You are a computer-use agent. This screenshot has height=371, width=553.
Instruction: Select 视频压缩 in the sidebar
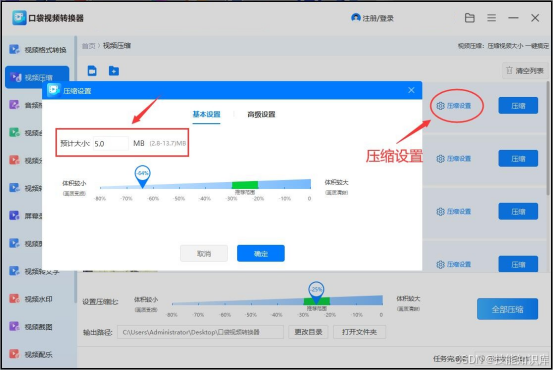(x=37, y=77)
